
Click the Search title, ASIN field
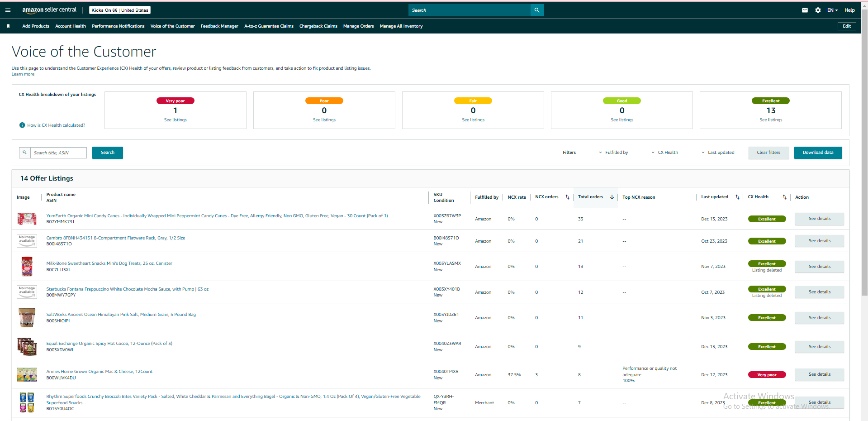(58, 153)
